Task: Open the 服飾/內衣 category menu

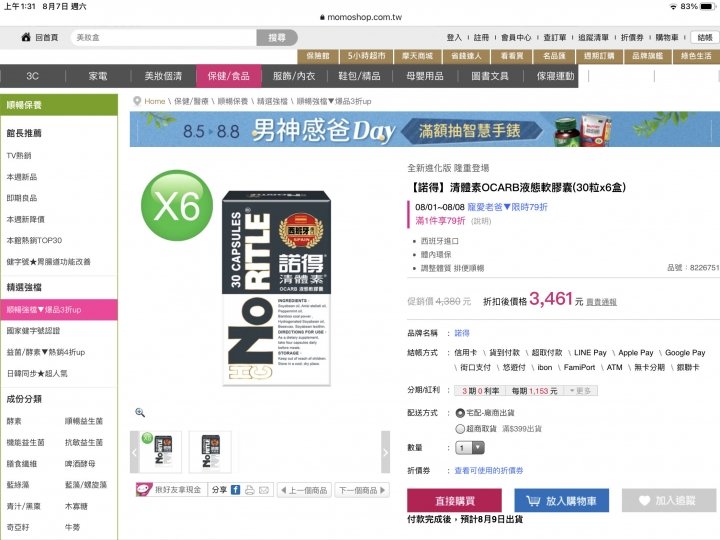Action: pyautogui.click(x=294, y=76)
